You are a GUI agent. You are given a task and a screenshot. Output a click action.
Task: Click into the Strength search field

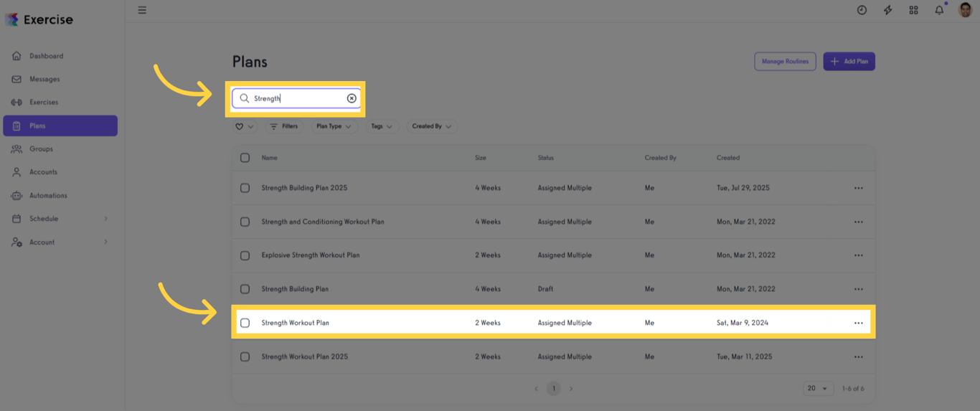296,98
